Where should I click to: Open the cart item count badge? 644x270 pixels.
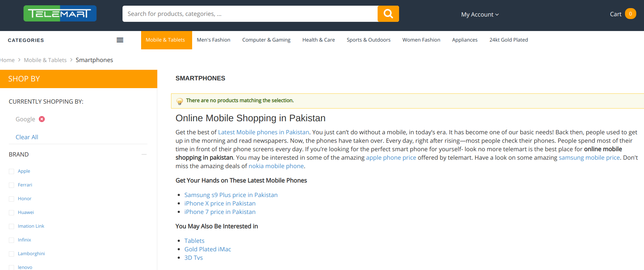(x=630, y=14)
